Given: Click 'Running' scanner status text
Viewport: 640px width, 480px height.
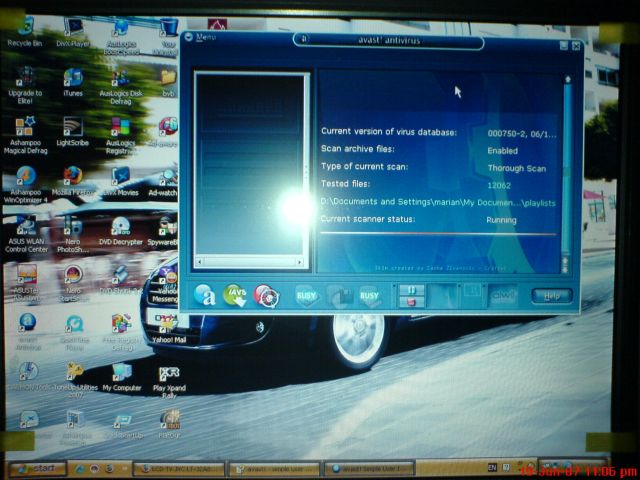Looking at the screenshot, I should click(501, 220).
